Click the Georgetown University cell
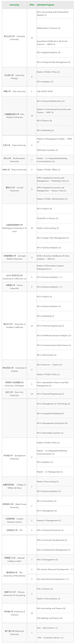Screen dimensions: 75x644 click(x=14, y=457)
